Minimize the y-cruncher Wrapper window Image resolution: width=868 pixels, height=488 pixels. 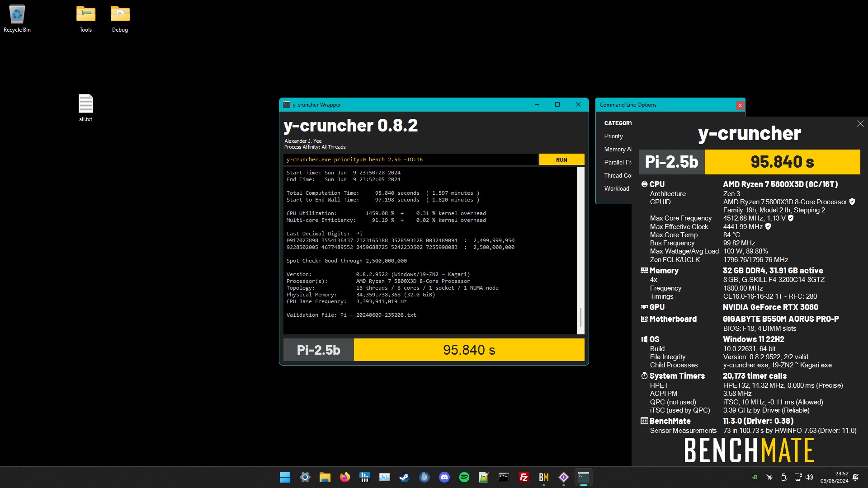pos(537,104)
